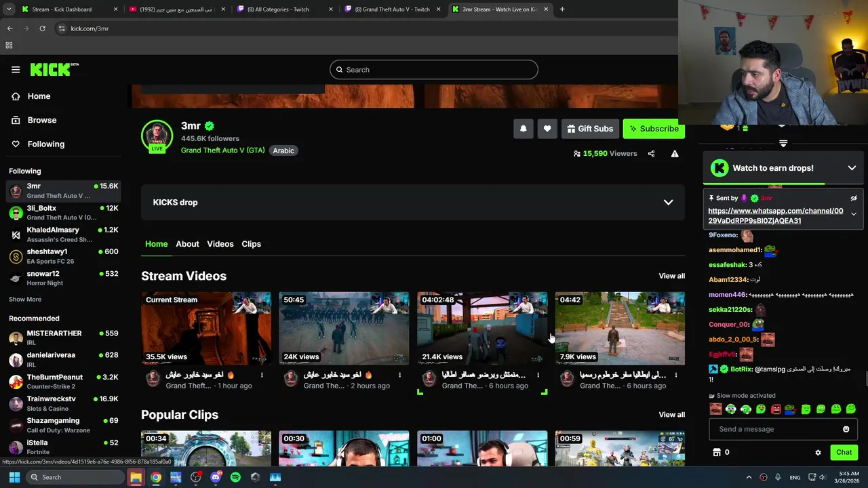Switch to the Clips tab

pos(251,244)
